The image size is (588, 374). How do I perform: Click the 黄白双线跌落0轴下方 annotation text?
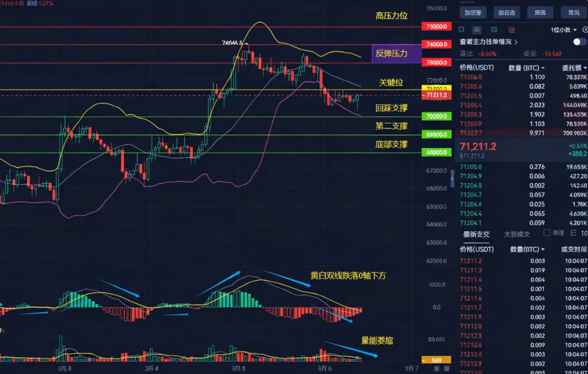[348, 276]
